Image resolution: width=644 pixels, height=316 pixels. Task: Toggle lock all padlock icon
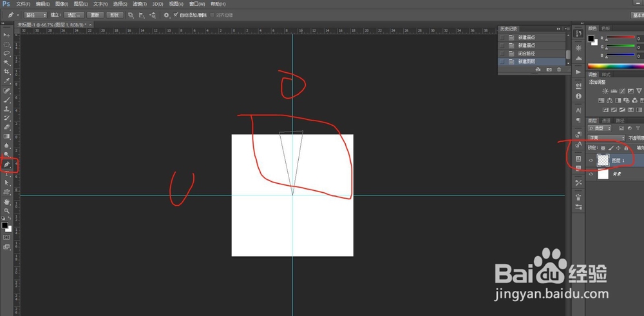pos(627,148)
